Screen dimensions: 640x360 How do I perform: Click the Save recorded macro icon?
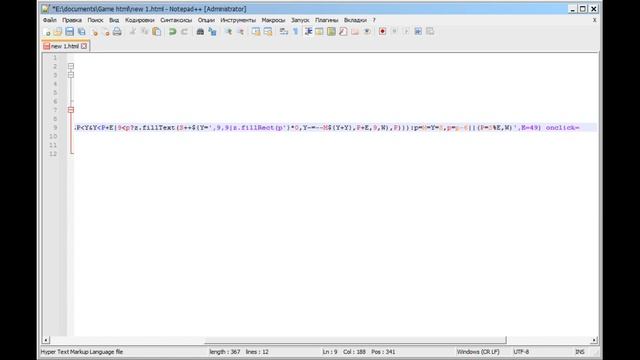[430, 31]
